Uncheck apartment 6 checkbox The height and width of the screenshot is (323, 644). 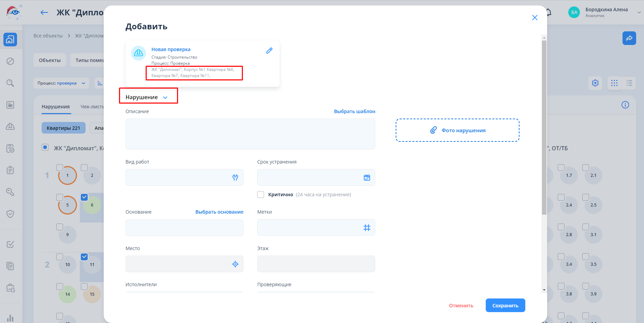[84, 197]
